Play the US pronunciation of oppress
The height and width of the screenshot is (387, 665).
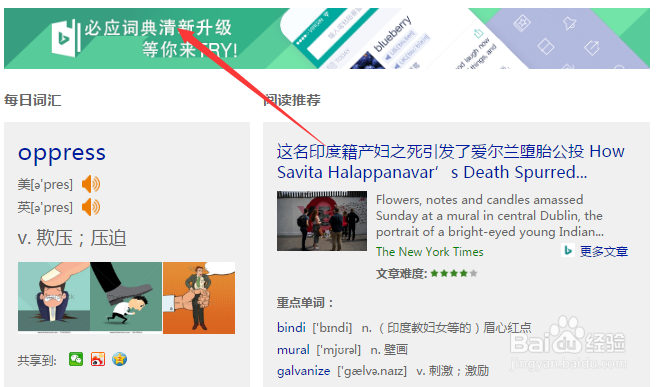click(91, 184)
